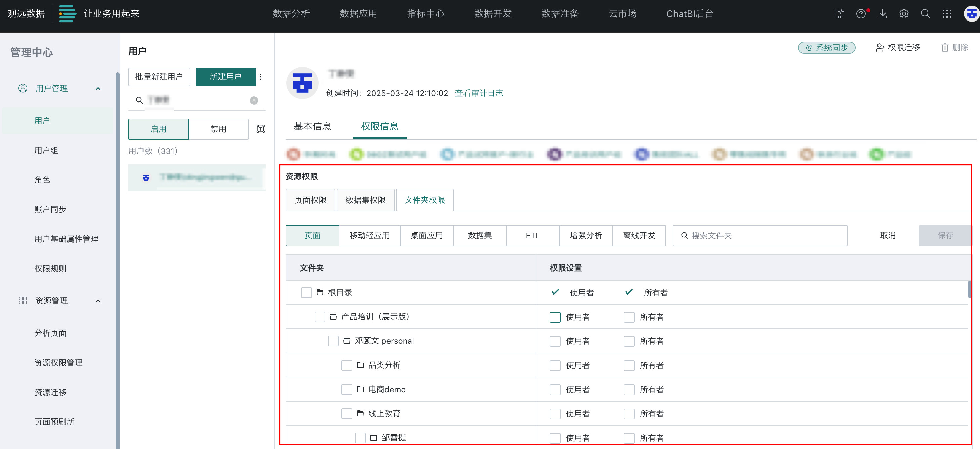The image size is (980, 449).
Task: Click the three-dot menu beside 新建用户
Action: coord(260,77)
